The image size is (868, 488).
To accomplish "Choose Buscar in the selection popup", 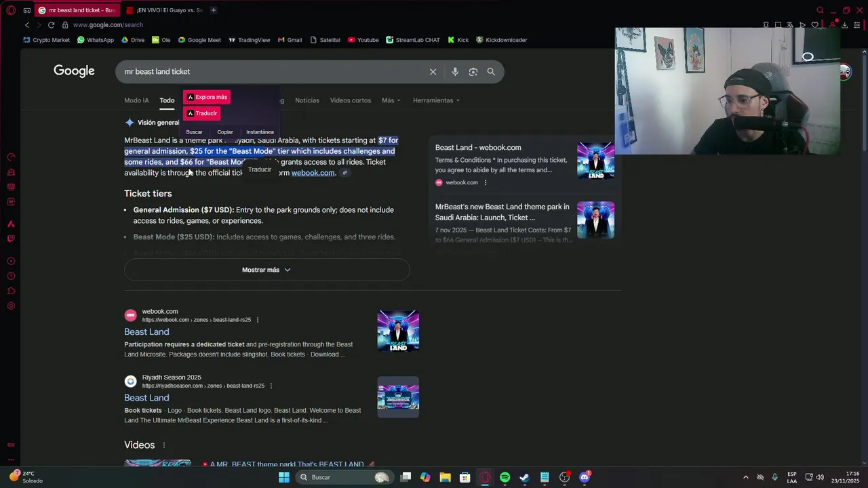I will point(195,132).
